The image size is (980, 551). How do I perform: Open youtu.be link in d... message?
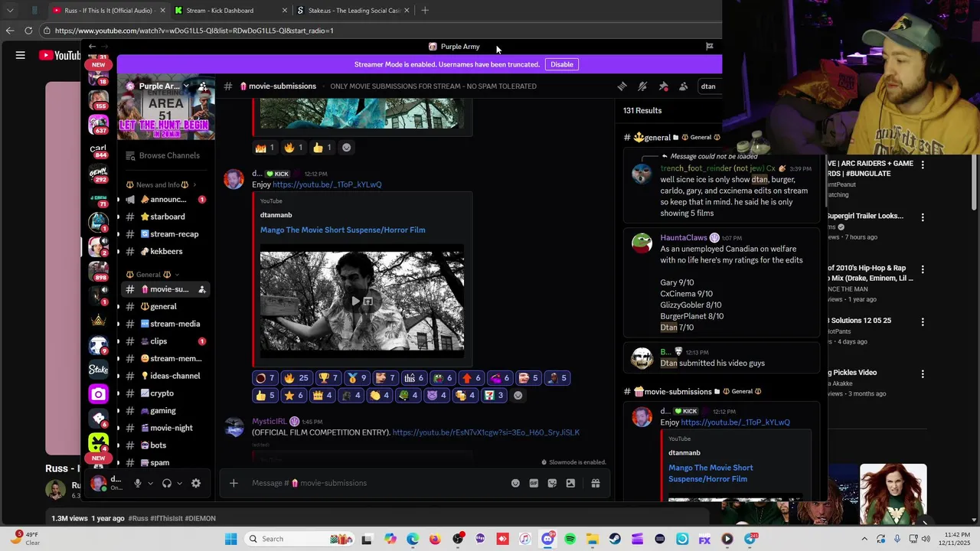point(327,184)
